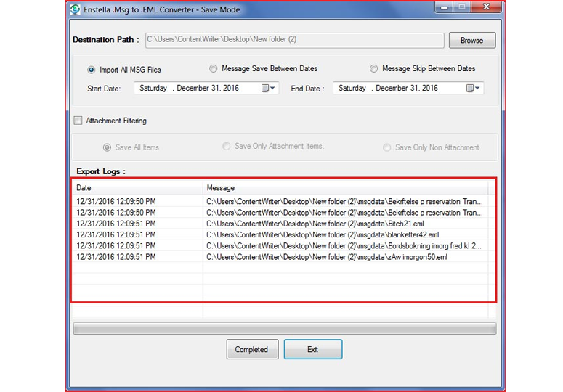Click the Message column header
Image resolution: width=563 pixels, height=392 pixels.
point(345,188)
